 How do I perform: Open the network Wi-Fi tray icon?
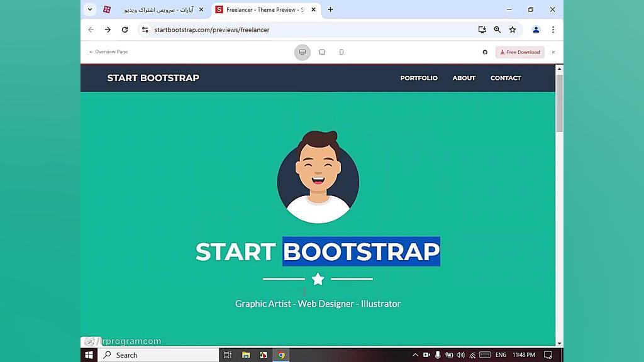click(472, 355)
